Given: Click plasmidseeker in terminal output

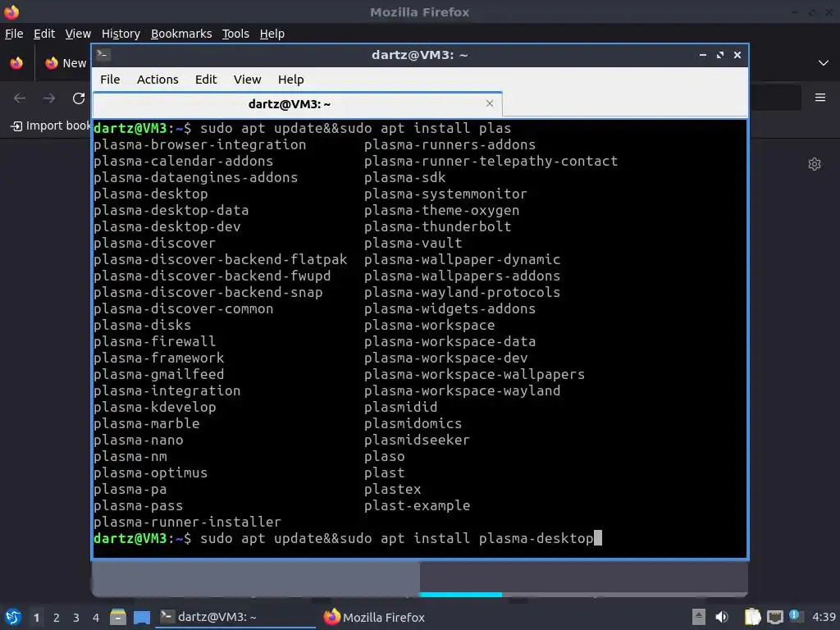Looking at the screenshot, I should click(x=417, y=440).
